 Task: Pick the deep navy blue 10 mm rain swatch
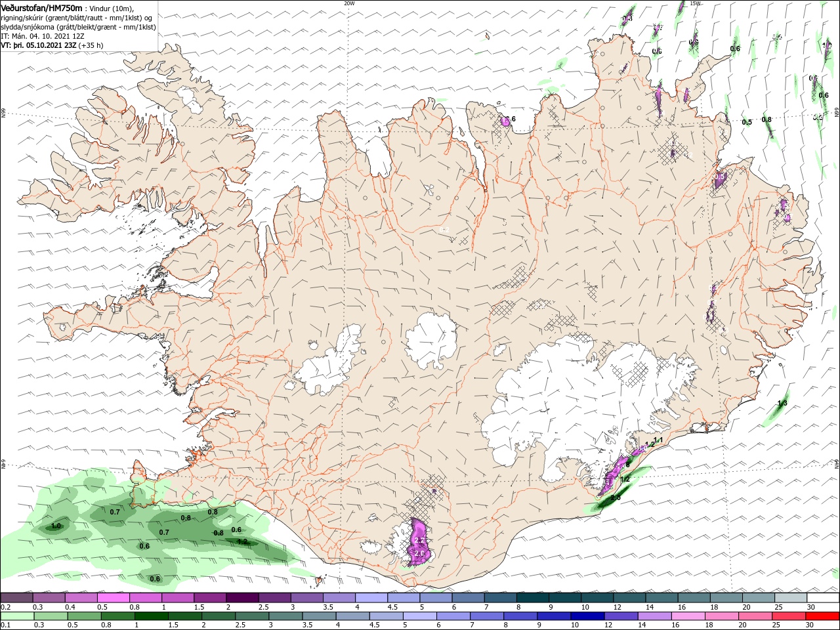pos(587,616)
